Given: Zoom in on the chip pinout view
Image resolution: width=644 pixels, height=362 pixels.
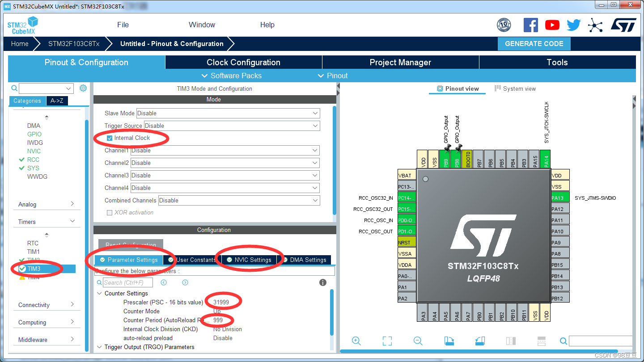Looking at the screenshot, I should click(x=356, y=341).
